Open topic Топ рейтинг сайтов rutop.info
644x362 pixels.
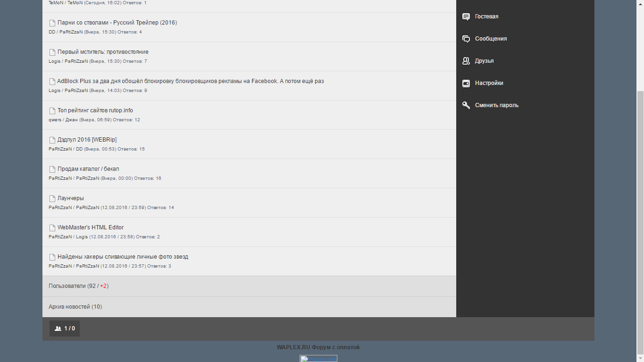point(95,110)
